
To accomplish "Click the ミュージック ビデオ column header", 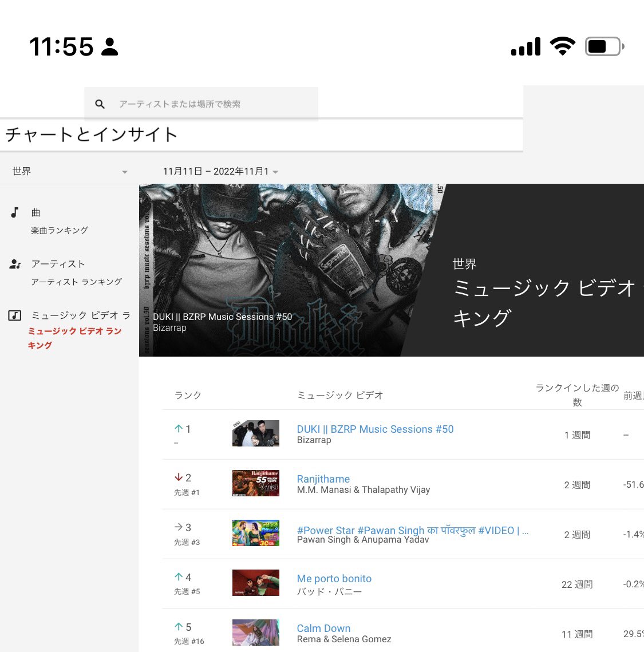I will tap(340, 395).
